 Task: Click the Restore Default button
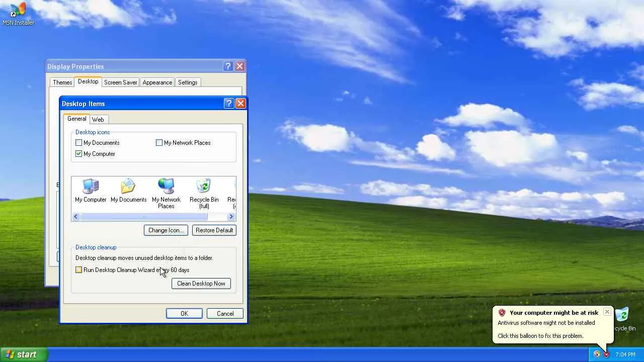pyautogui.click(x=214, y=230)
